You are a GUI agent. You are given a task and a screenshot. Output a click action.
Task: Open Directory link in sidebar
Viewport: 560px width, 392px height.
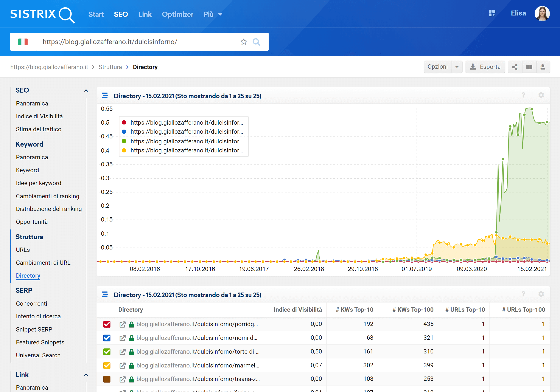pyautogui.click(x=28, y=276)
